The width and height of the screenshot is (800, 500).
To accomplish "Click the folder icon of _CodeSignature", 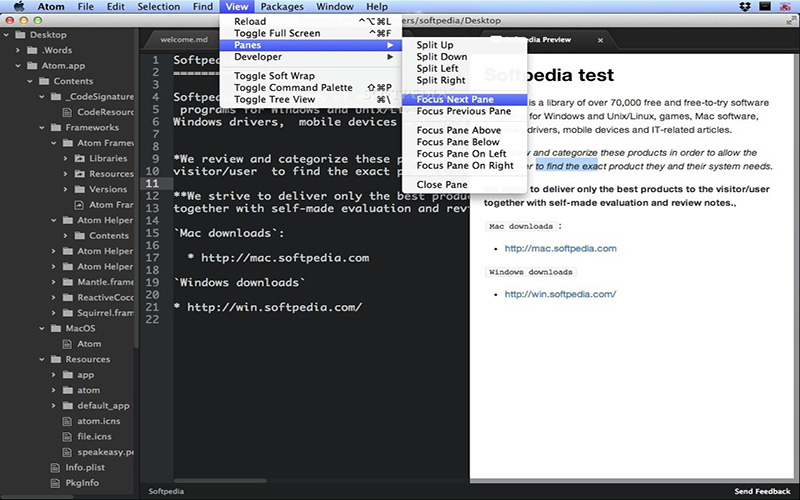I will click(56, 96).
